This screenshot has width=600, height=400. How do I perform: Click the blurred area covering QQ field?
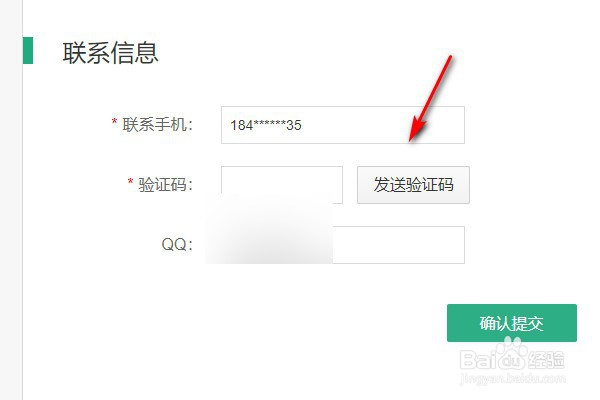(x=269, y=230)
